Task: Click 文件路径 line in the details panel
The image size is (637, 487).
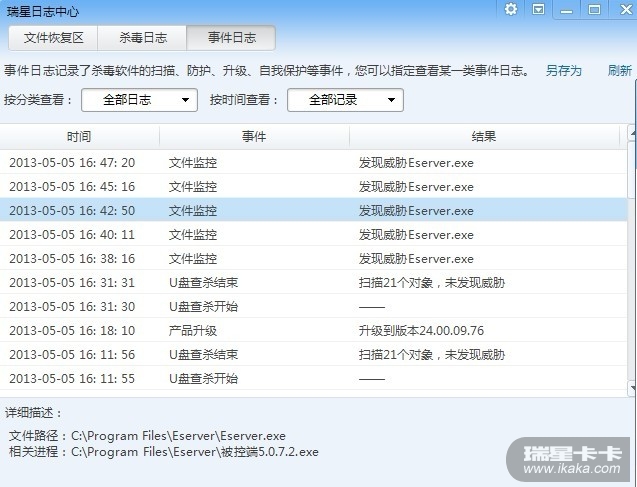Action: click(147, 436)
